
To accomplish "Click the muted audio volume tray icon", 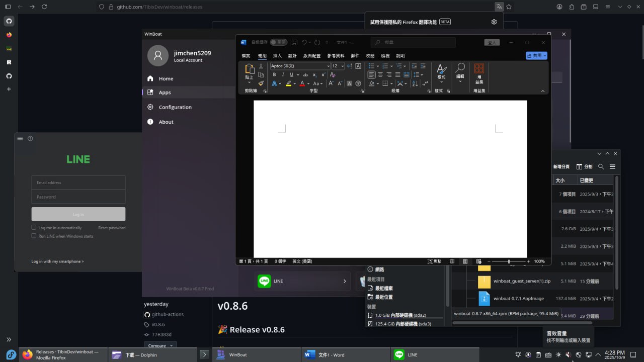I will [x=568, y=355].
